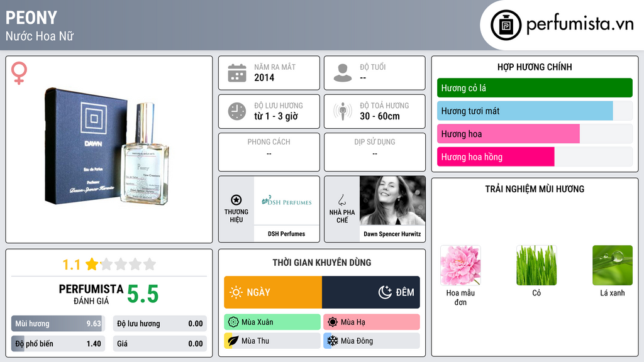Click the perfumista.vn perfume bottle logo icon
Viewport: 644px width, 362px height.
pyautogui.click(x=506, y=25)
